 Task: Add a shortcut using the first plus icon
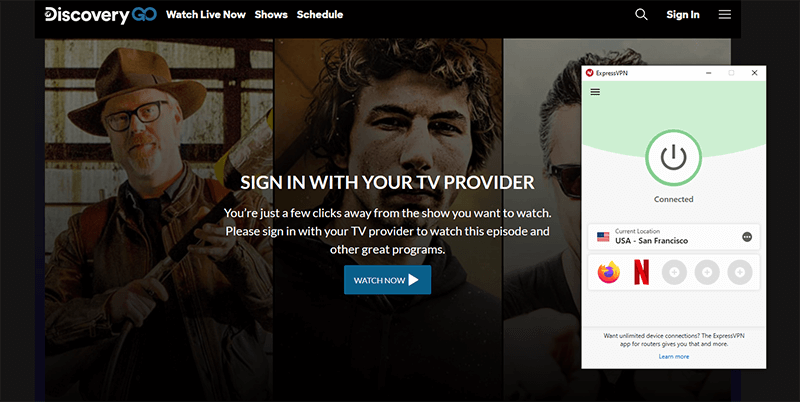(x=674, y=272)
